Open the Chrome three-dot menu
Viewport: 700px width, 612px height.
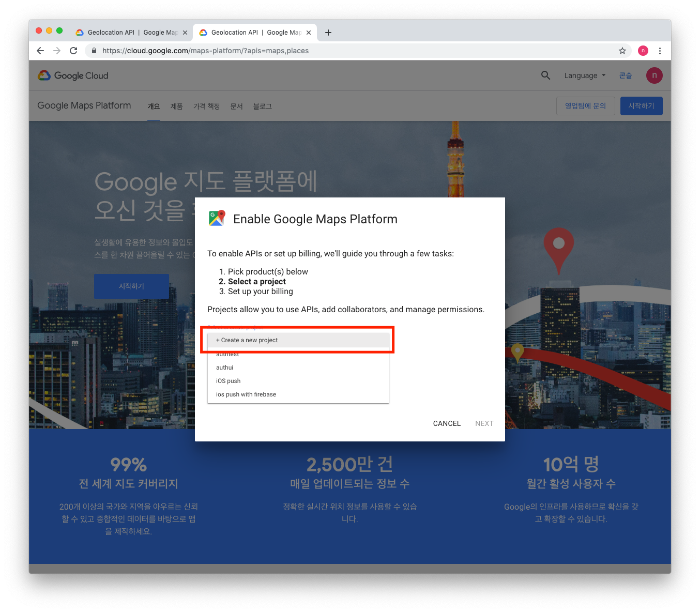[660, 51]
